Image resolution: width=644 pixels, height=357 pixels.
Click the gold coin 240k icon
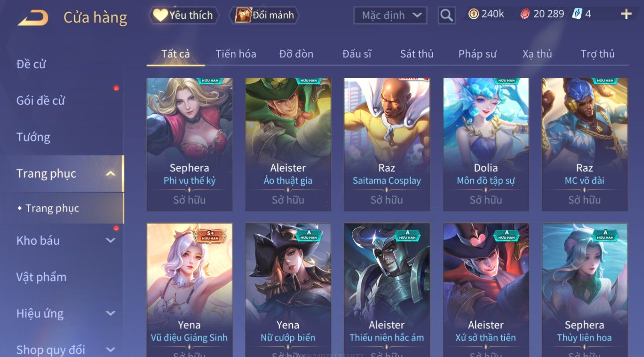[473, 14]
